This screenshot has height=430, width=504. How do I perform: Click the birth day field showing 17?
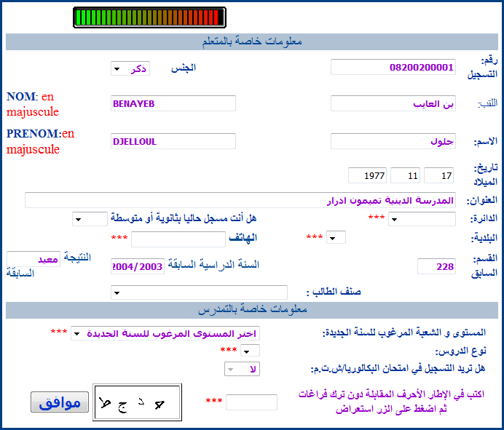(438, 175)
